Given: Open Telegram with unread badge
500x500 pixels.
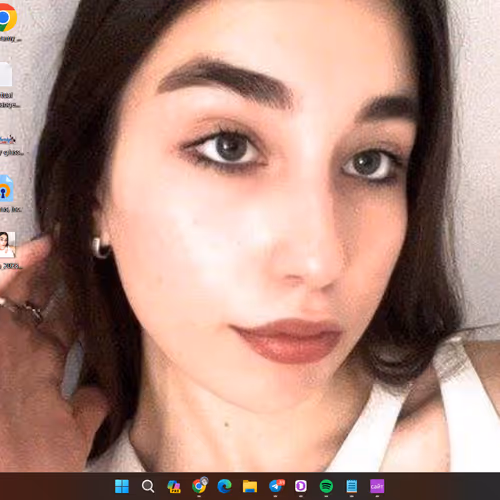Looking at the screenshot, I should [x=276, y=486].
